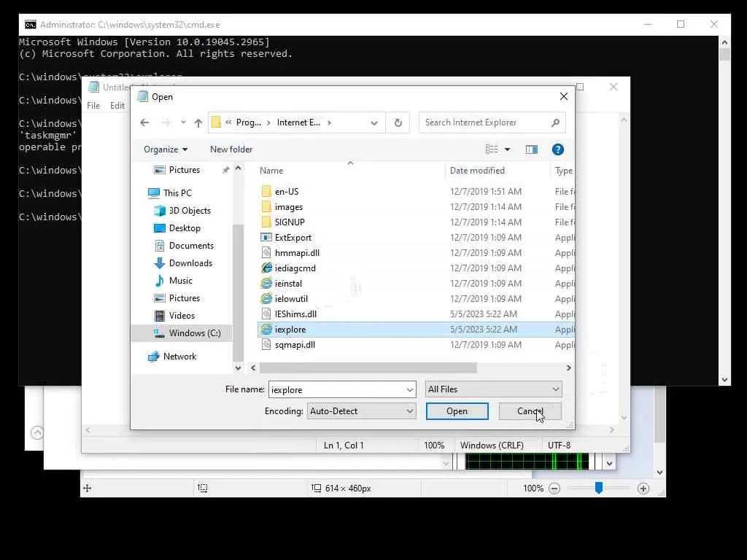Select This PC in navigation pane
747x560 pixels.
(177, 192)
